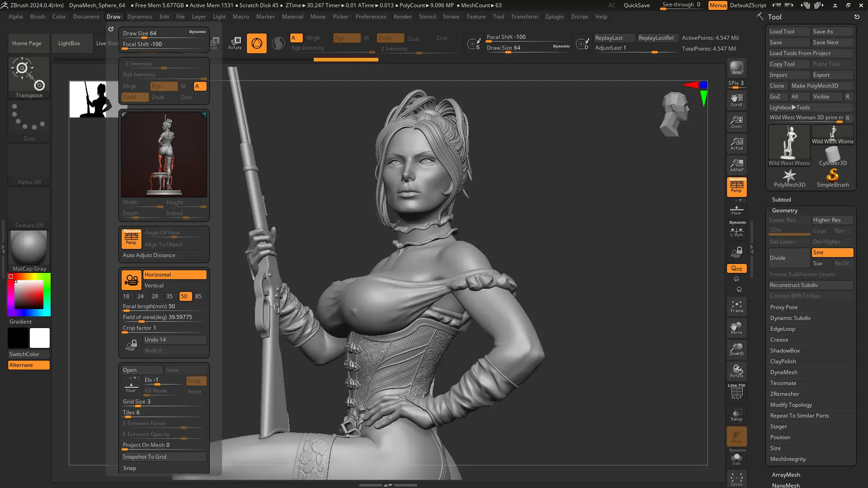Expand the Subtool section
Viewport: 868px width, 488px height.
click(781, 200)
